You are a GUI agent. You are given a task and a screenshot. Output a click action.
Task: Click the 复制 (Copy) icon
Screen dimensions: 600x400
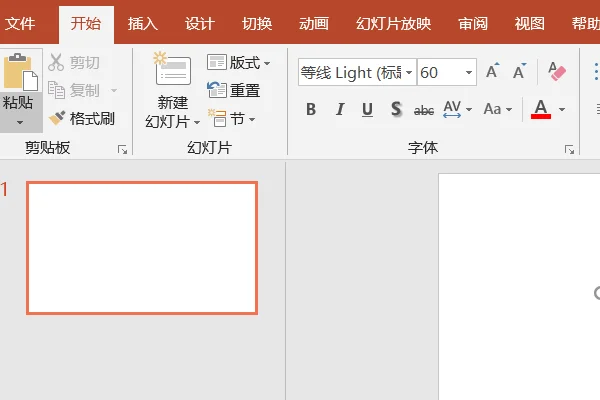(x=56, y=90)
